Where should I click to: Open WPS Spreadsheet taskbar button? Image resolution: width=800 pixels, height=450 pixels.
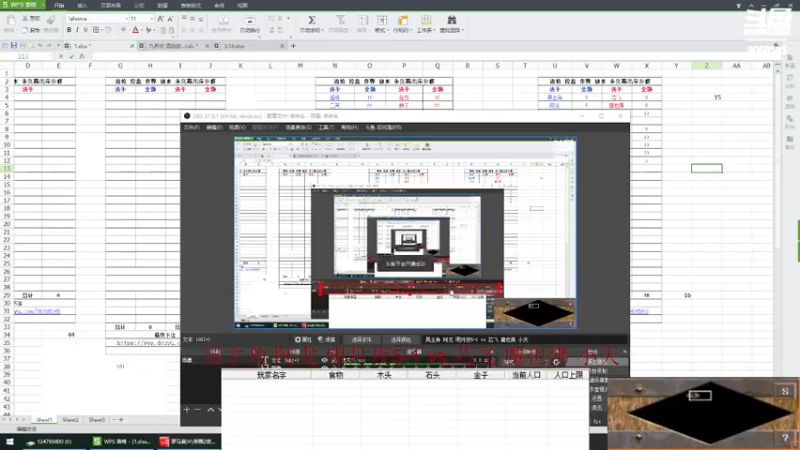point(122,442)
